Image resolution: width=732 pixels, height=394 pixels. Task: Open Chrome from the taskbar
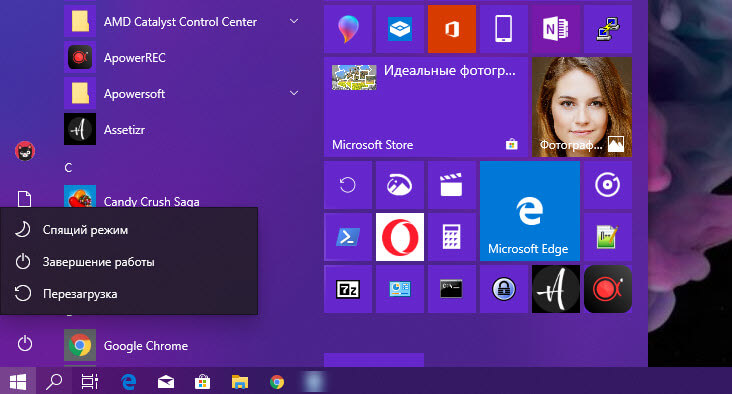(x=277, y=382)
